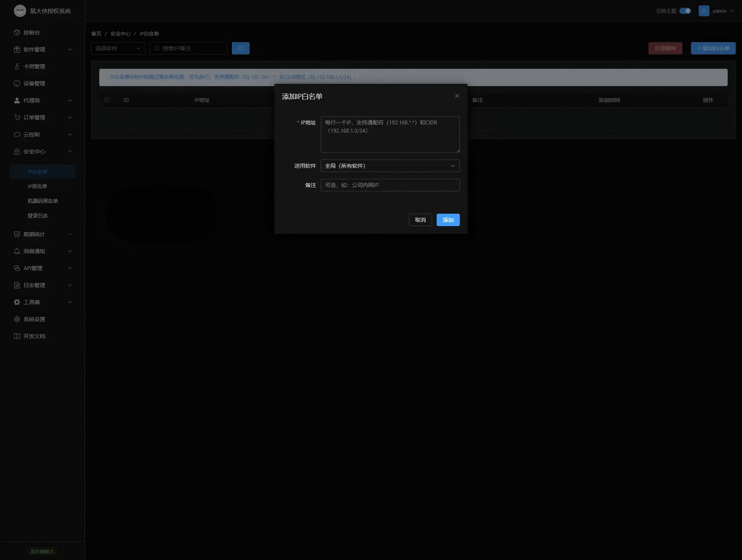Screen dimensions: 742x560
Task: Open 设备管理 device management page
Action: click(34, 83)
